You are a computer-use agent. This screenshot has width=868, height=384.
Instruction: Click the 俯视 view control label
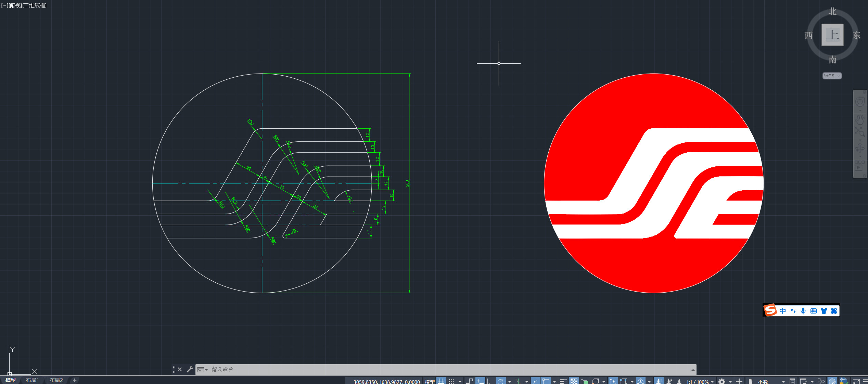pyautogui.click(x=15, y=5)
